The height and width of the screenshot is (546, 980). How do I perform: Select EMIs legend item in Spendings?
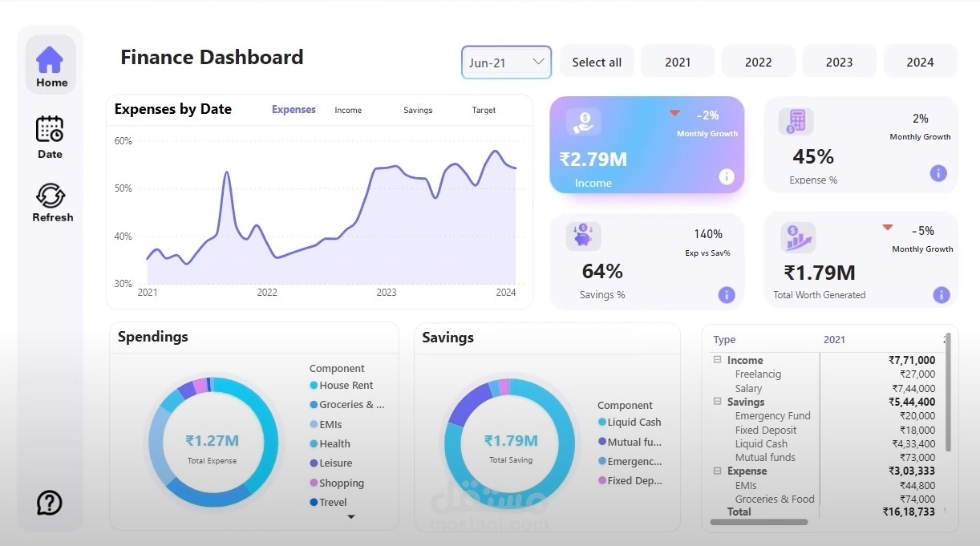326,424
